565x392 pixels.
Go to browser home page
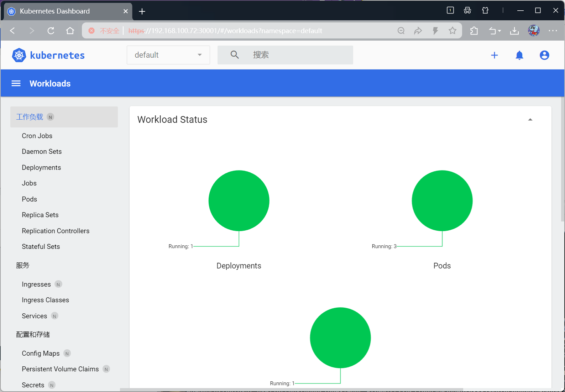(70, 31)
